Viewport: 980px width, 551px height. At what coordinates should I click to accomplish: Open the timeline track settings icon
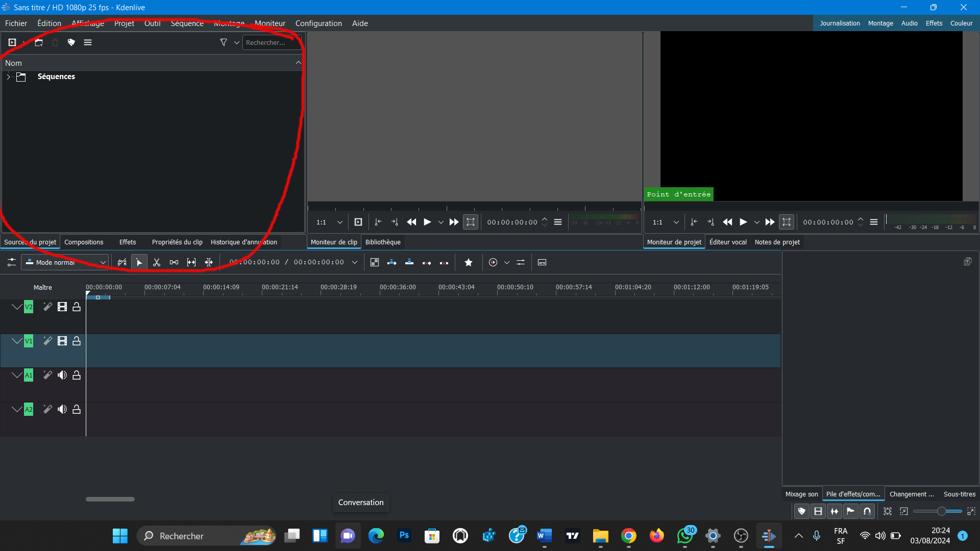(x=11, y=262)
